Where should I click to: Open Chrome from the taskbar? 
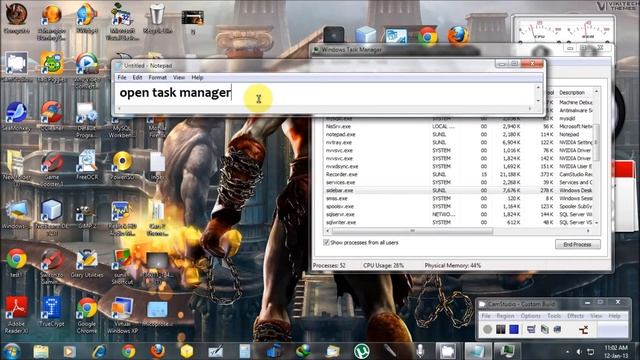pos(128,351)
